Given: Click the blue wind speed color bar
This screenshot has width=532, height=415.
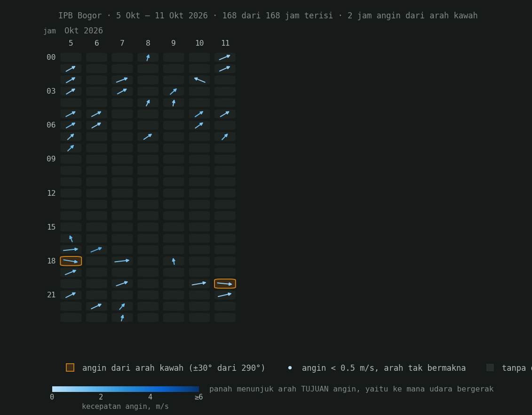Looking at the screenshot, I should tap(126, 389).
